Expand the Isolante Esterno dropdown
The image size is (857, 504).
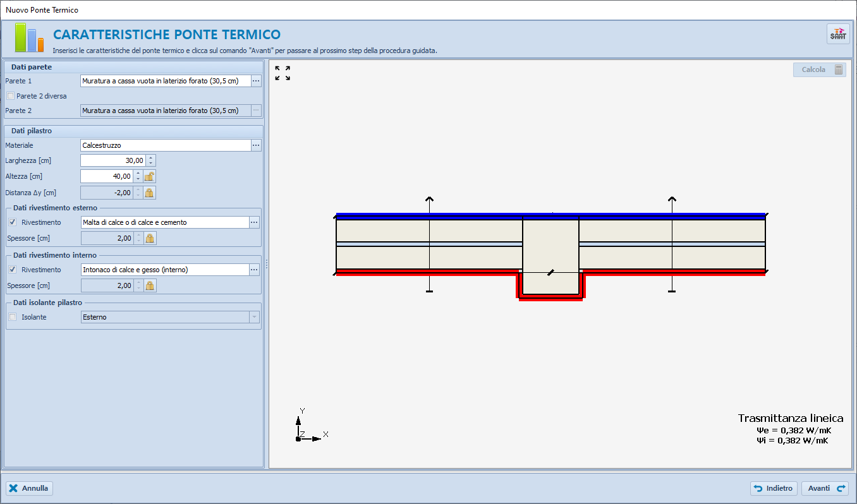pos(254,317)
